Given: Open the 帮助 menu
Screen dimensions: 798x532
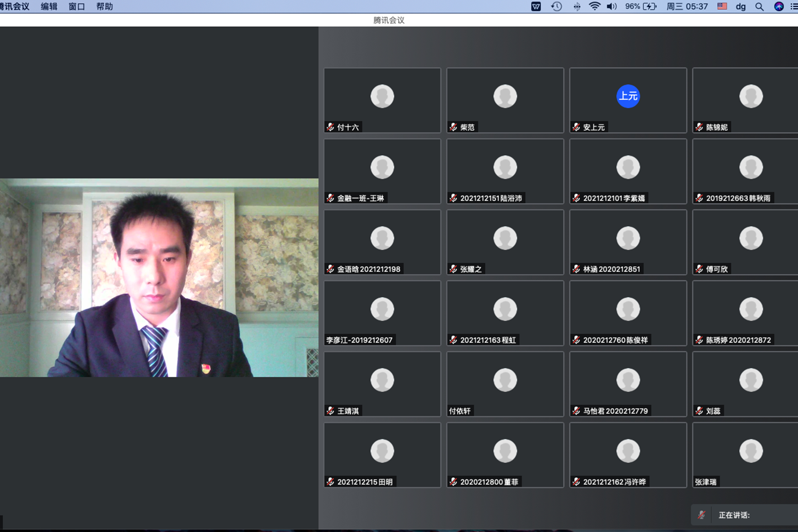Looking at the screenshot, I should tap(104, 6).
